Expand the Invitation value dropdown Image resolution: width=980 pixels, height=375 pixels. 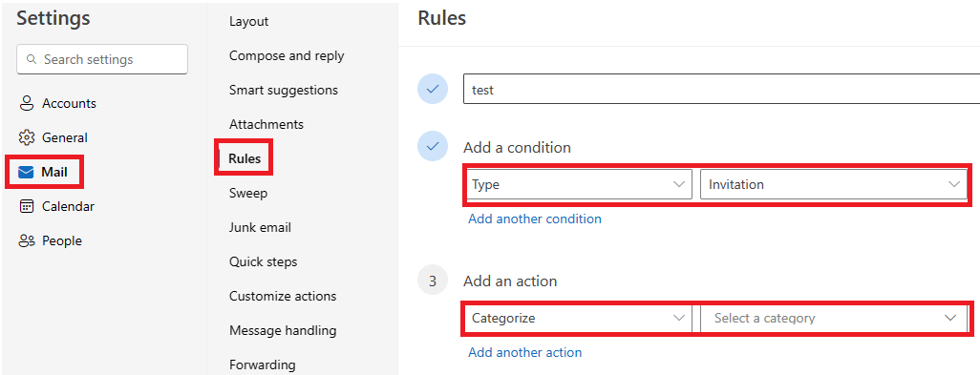pos(834,185)
